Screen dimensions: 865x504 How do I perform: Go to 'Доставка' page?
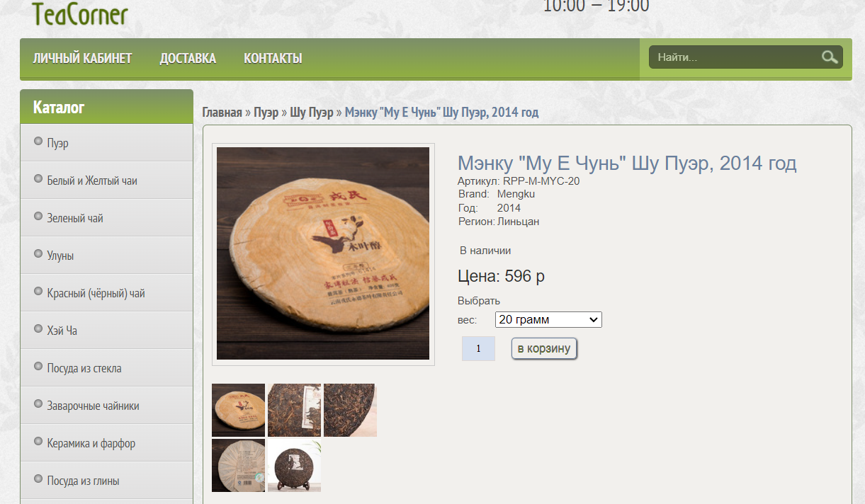(188, 59)
